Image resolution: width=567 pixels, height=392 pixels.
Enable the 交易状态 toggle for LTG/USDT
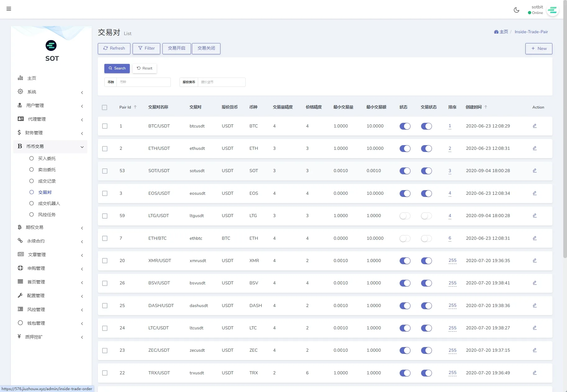pyautogui.click(x=426, y=216)
